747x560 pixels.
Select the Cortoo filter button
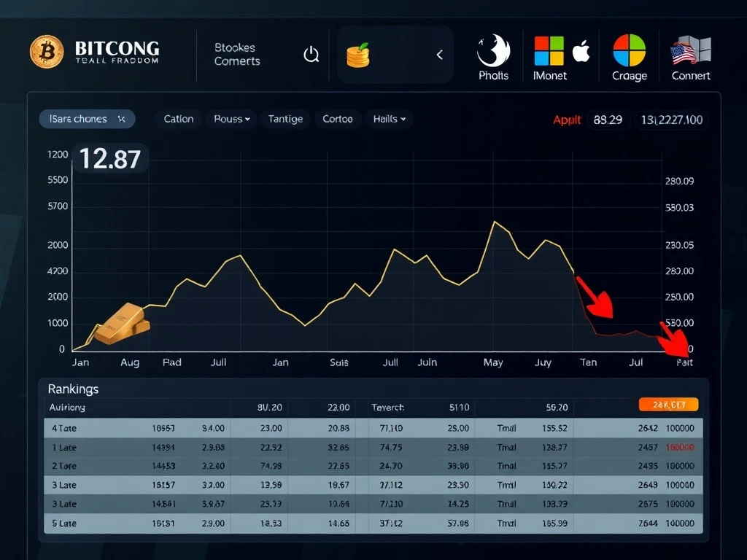coord(338,119)
